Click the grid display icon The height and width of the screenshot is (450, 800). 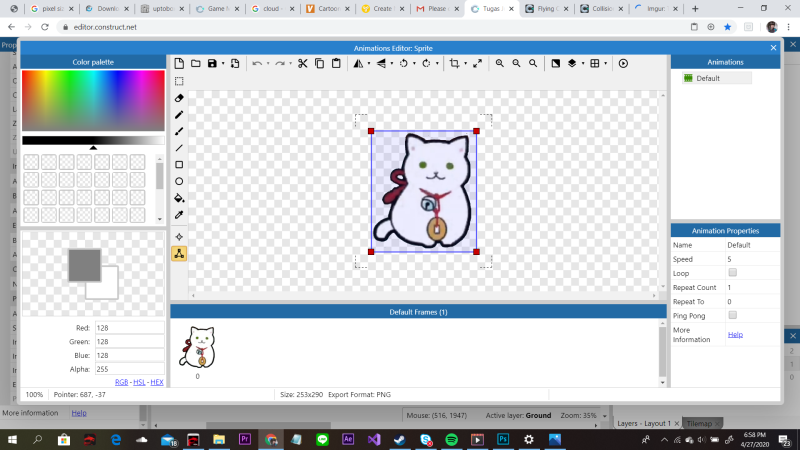click(595, 63)
